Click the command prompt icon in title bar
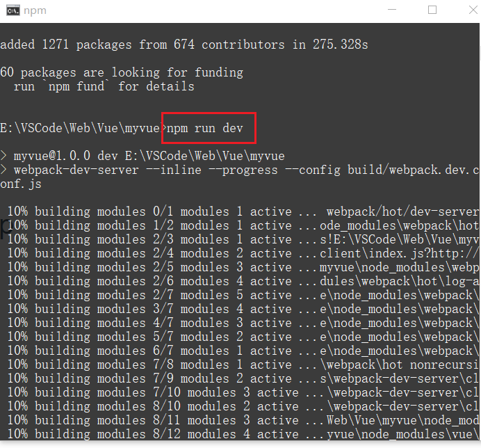Image resolution: width=481 pixels, height=448 pixels. [x=12, y=10]
